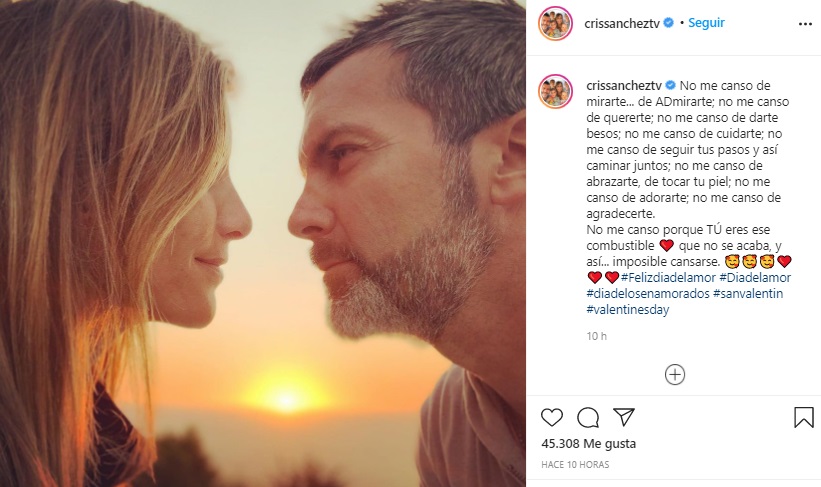Click the 10 h caption timestamp
Image resolution: width=821 pixels, height=487 pixels.
coord(596,336)
